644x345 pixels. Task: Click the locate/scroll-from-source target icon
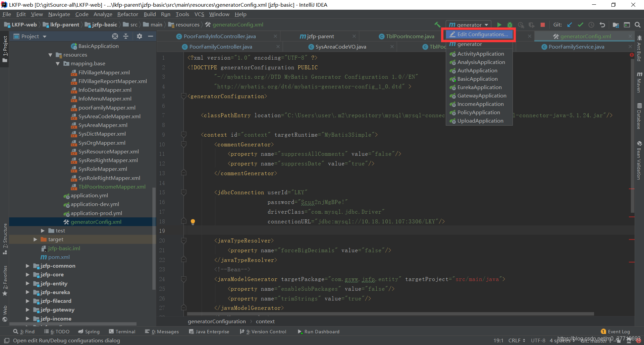[115, 36]
